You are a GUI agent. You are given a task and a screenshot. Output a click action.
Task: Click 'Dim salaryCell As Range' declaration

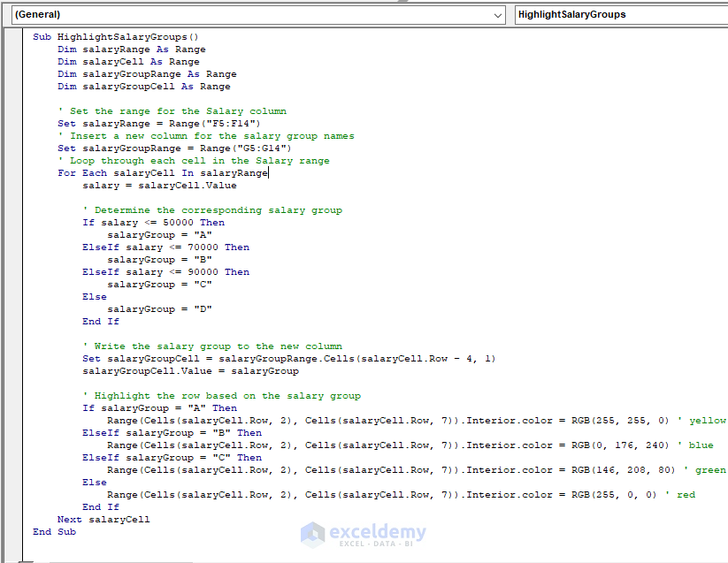pyautogui.click(x=128, y=62)
